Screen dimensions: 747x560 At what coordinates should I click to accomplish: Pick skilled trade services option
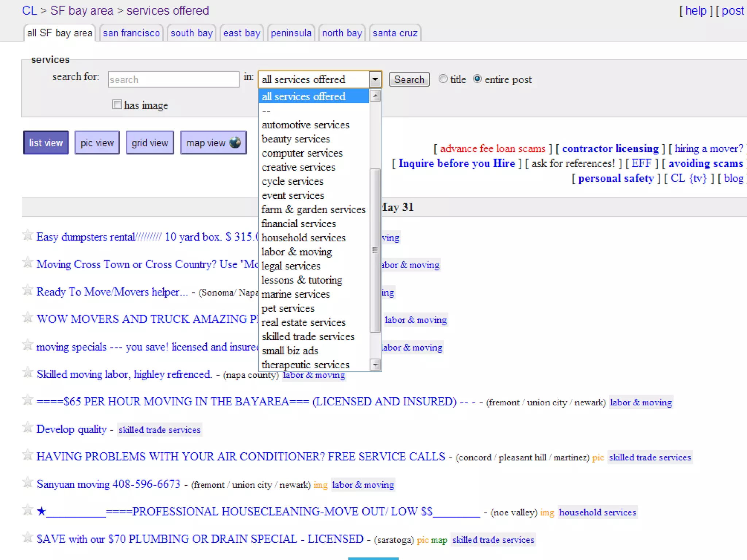tap(308, 336)
